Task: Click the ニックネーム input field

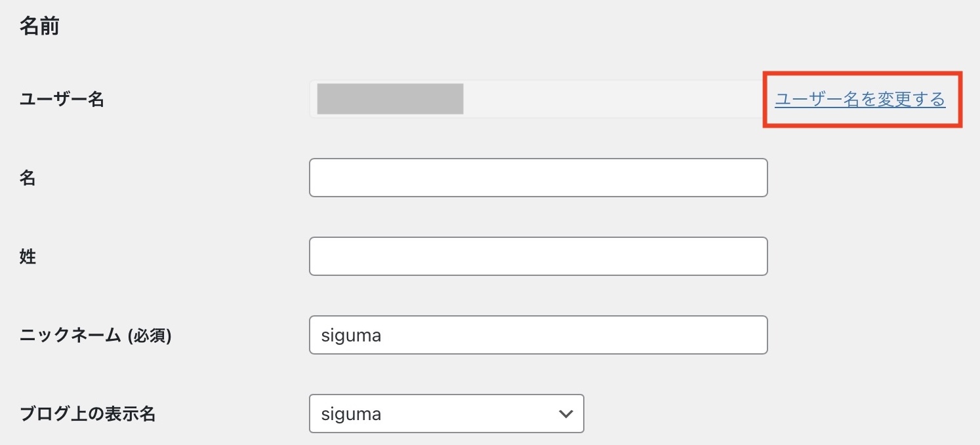Action: (x=538, y=335)
